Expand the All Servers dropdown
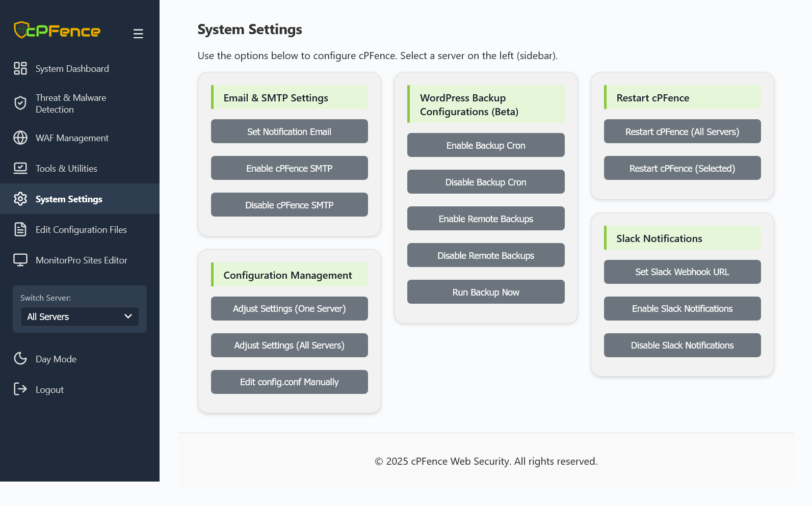 coord(80,316)
